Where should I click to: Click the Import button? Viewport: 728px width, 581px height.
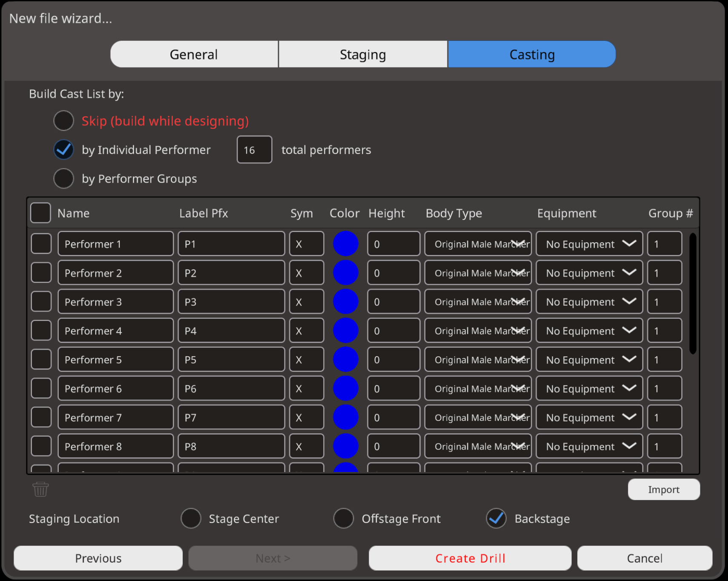[663, 489]
